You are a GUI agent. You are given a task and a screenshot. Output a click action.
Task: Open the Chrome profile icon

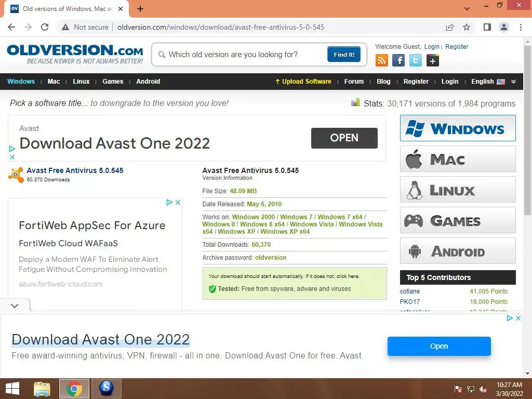(x=504, y=27)
